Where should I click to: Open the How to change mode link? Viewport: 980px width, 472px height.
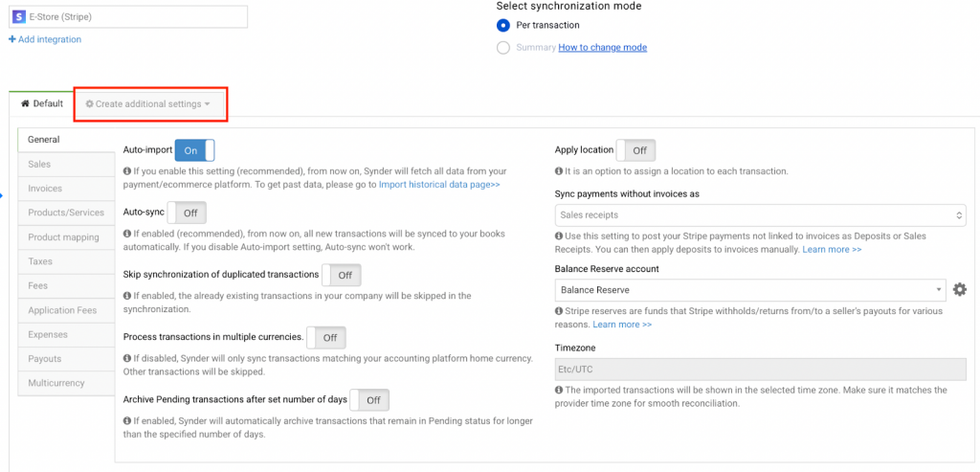(x=603, y=48)
